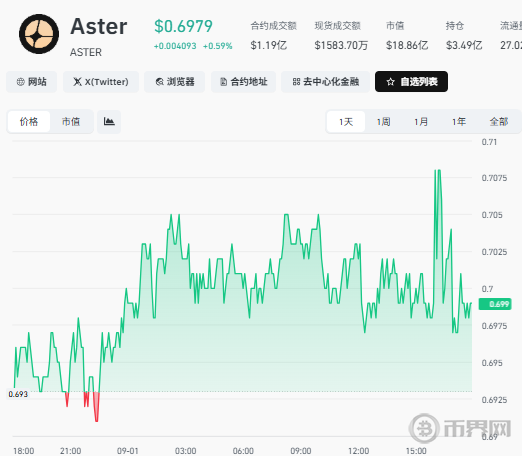522x456 pixels.
Task: Click the 0.7075 price axis label
Action: pos(494,178)
